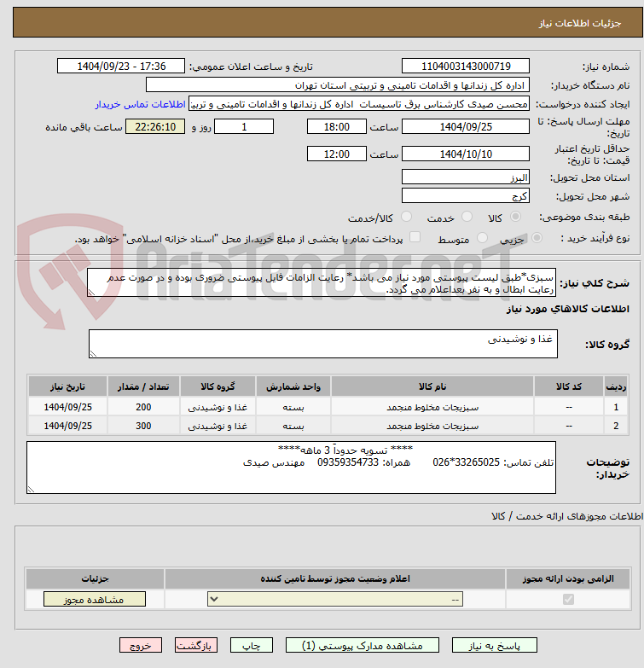Click the days remaining field showing 1
This screenshot has width=644, height=668.
pyautogui.click(x=244, y=127)
